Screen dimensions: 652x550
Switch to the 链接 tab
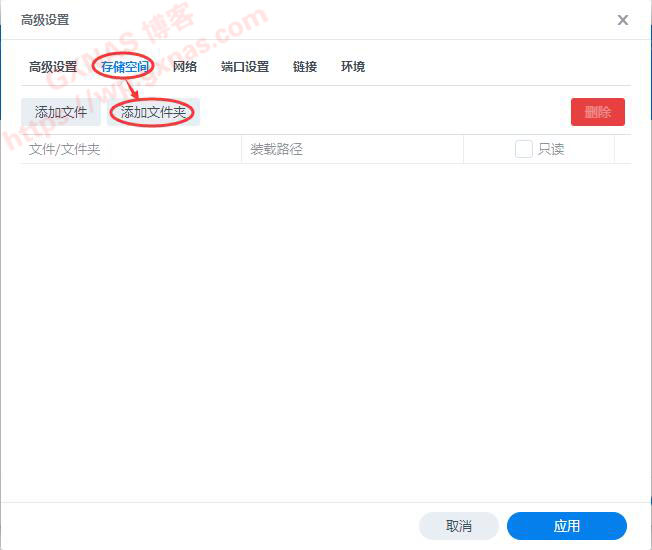pyautogui.click(x=305, y=67)
